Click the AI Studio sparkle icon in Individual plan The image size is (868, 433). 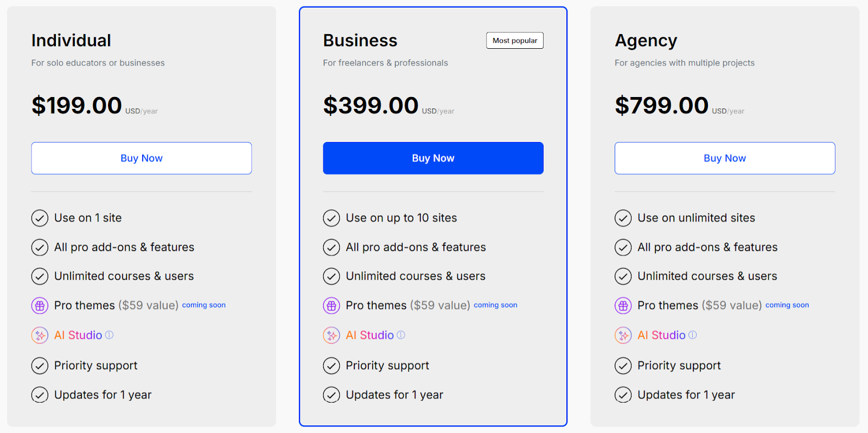click(x=39, y=335)
